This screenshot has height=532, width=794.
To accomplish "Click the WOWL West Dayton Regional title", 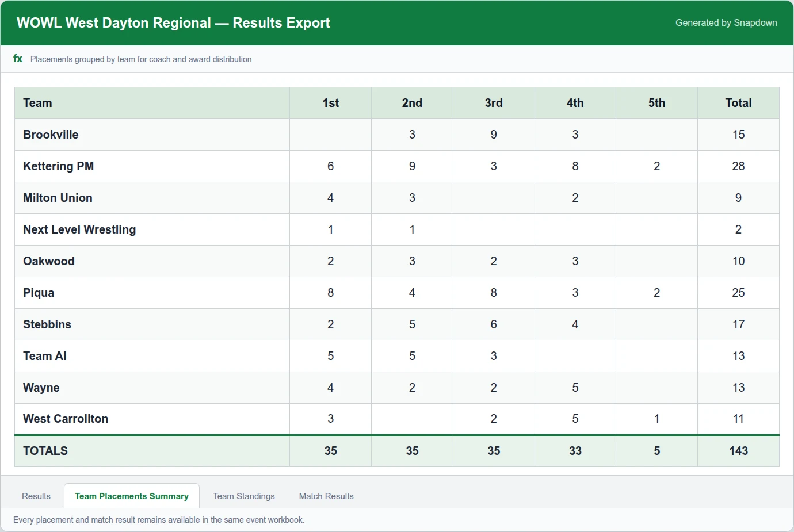I will coord(173,23).
